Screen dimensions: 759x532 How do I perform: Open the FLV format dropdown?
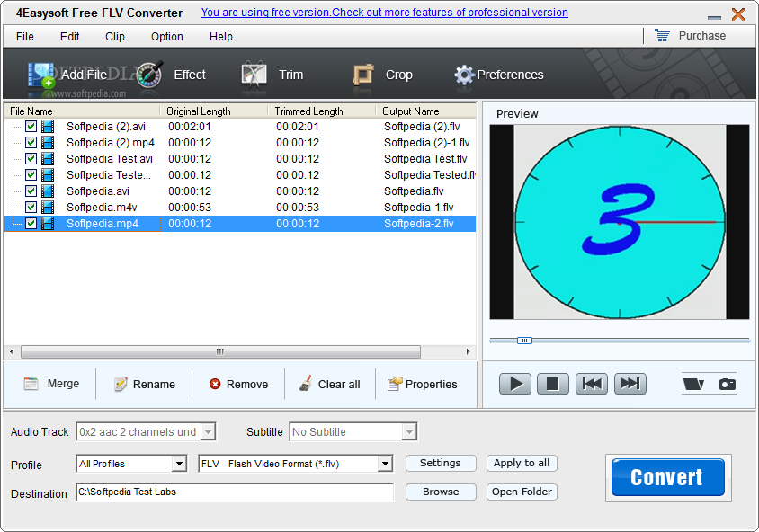coord(385,464)
